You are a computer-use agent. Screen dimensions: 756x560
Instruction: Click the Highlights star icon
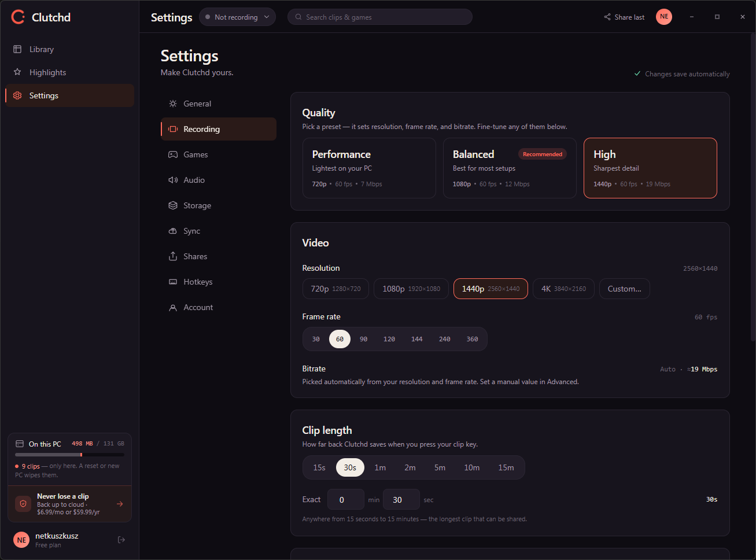[17, 72]
